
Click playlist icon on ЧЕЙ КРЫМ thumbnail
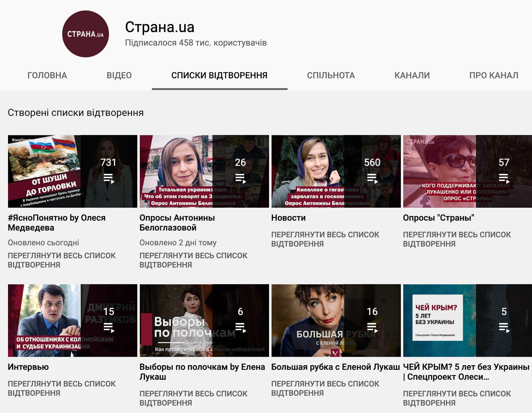click(x=504, y=327)
